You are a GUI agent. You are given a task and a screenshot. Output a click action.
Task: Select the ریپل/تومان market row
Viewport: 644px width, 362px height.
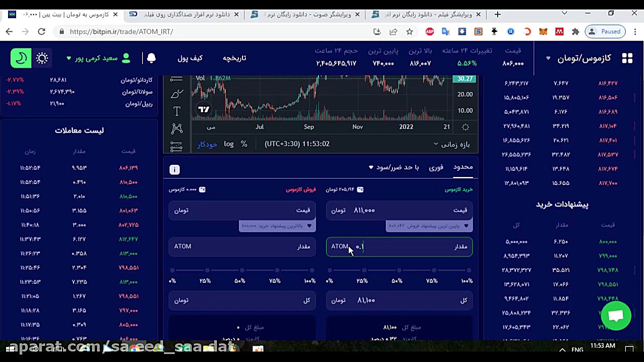(79, 104)
